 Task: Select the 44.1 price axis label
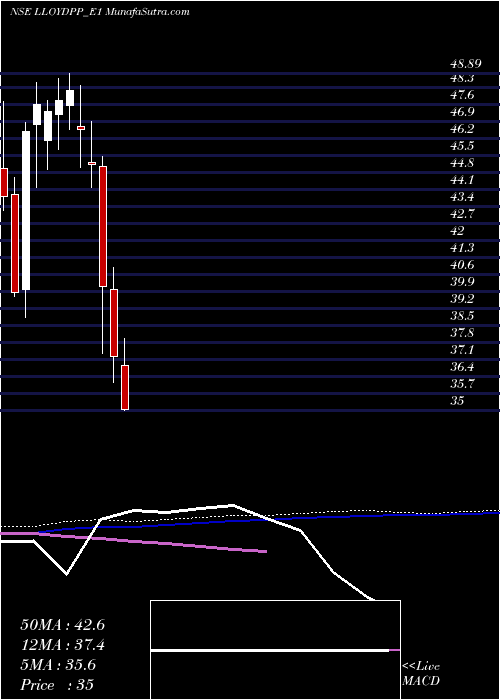pos(462,180)
